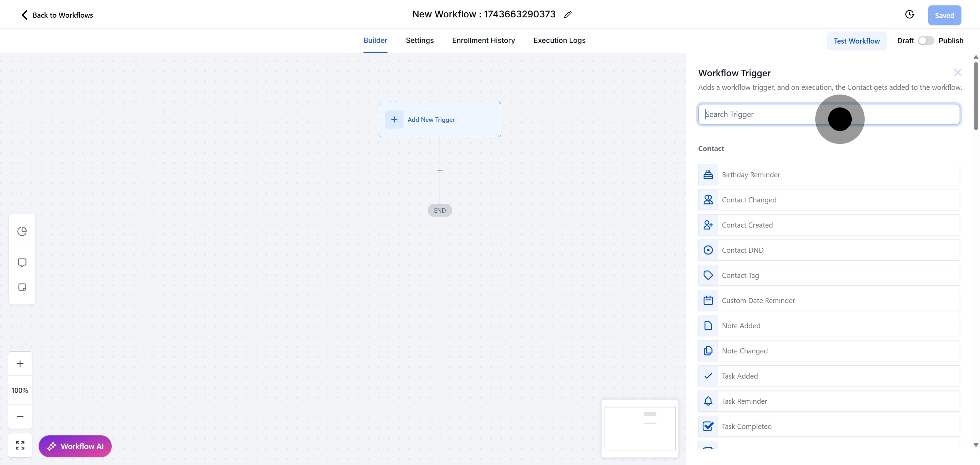
Task: Launch the Workflow AI assistant
Action: tap(75, 446)
